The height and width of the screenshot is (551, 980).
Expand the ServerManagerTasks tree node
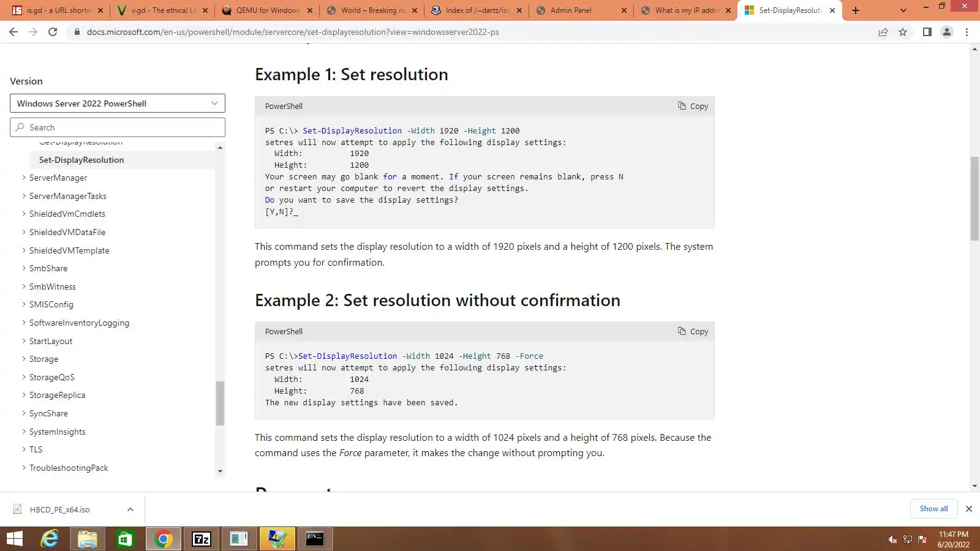pos(24,196)
